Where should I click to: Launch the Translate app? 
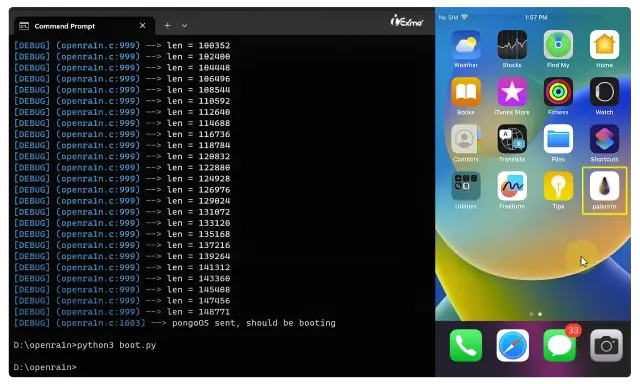512,139
